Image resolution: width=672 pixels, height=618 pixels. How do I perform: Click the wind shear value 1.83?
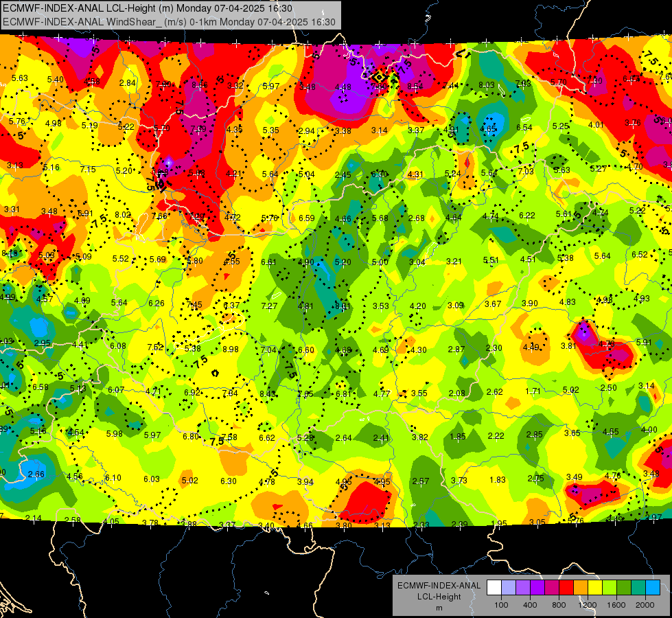click(498, 479)
